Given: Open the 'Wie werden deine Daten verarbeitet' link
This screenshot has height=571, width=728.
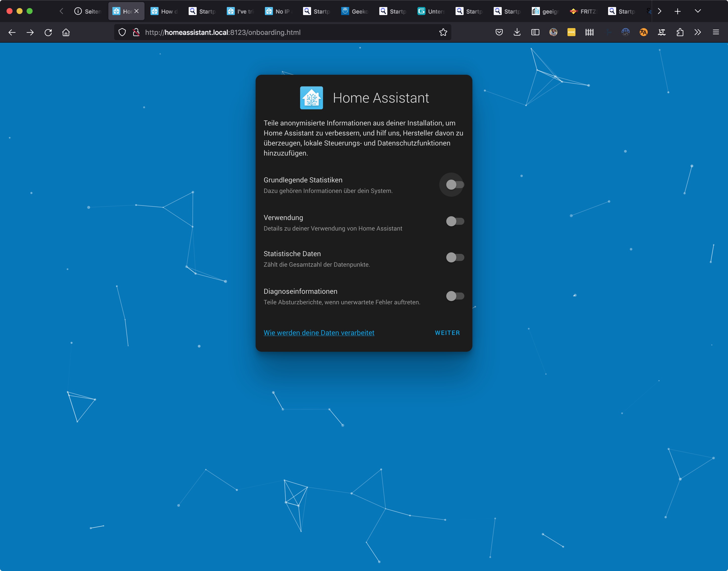Looking at the screenshot, I should coord(319,333).
